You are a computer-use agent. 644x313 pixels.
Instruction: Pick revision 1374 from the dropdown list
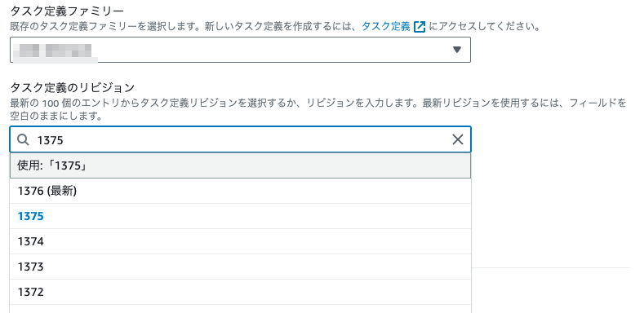click(240, 241)
